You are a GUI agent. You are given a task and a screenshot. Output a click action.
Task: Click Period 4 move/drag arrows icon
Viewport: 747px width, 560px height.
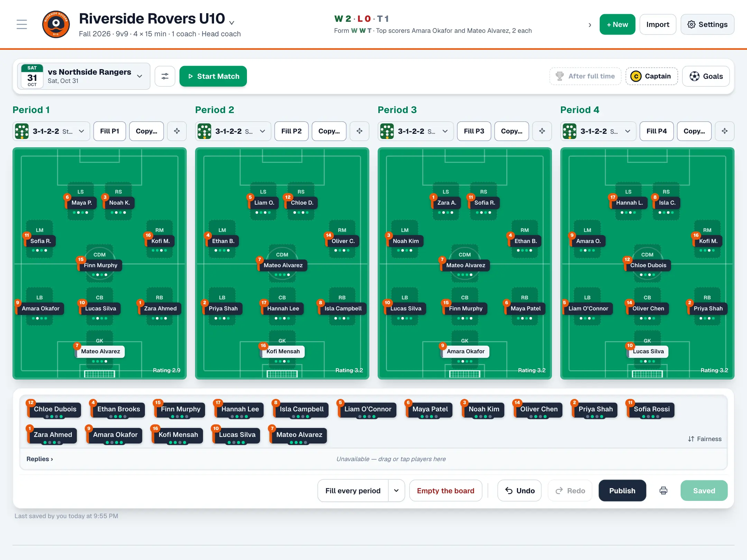coord(725,131)
